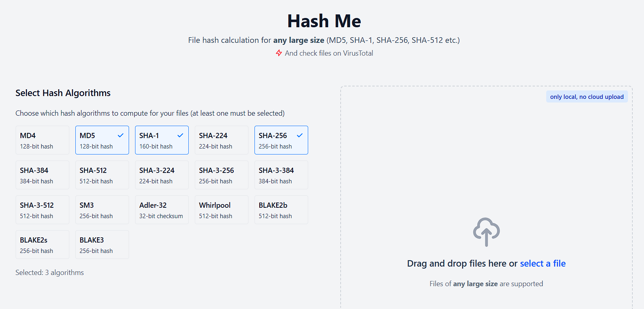Screen dimensions: 644x309
Task: Click the red lightning bolt icon
Action: point(279,53)
